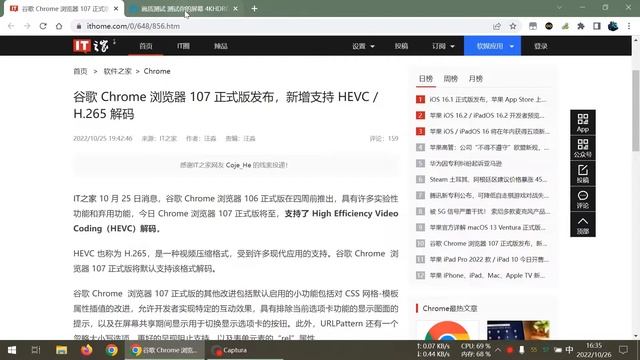Select the 首页 nav item
640x360 pixels.
(146, 46)
